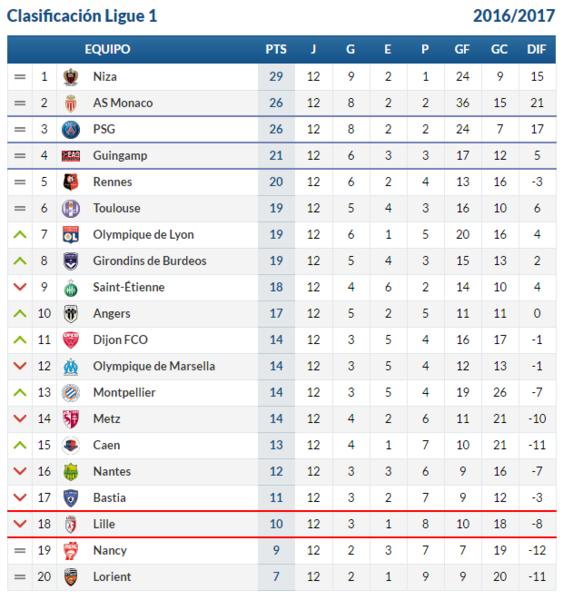
Task: Click the AS Monaco crest icon
Action: click(71, 103)
